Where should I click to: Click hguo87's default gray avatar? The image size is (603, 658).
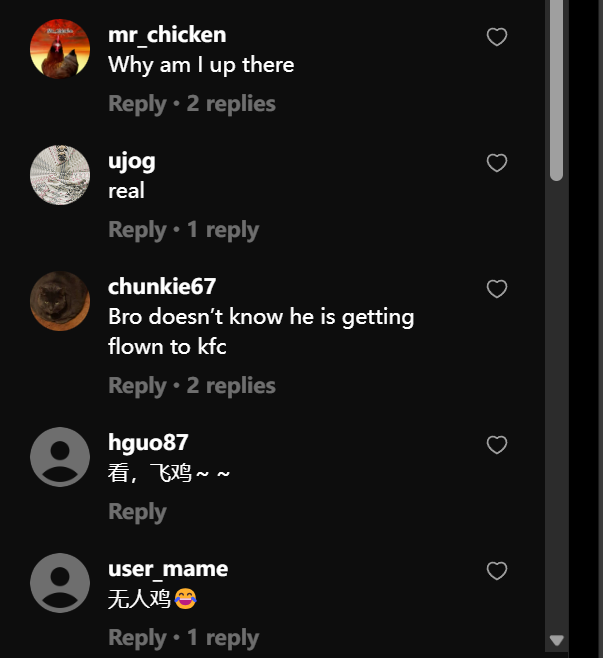pyautogui.click(x=60, y=457)
